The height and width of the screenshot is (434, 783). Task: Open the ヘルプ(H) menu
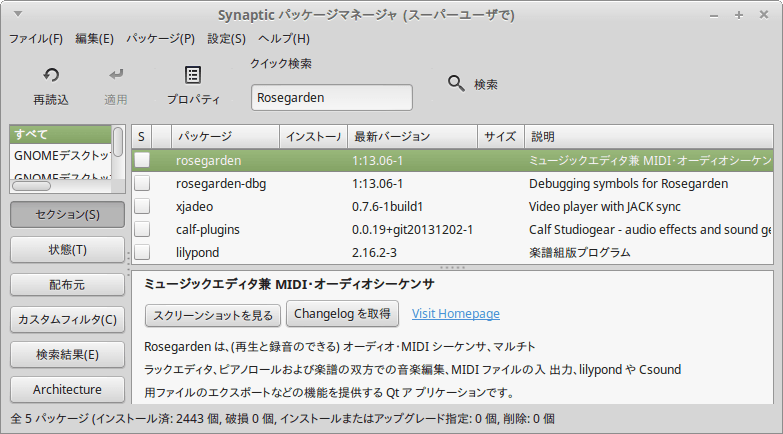(x=284, y=38)
